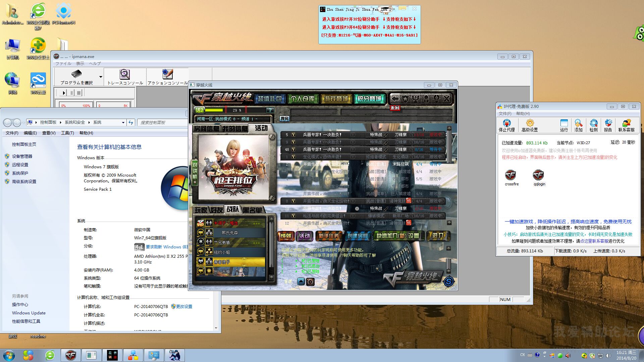Click the play button in ipmana controls
The height and width of the screenshot is (362, 644).
[64, 93]
